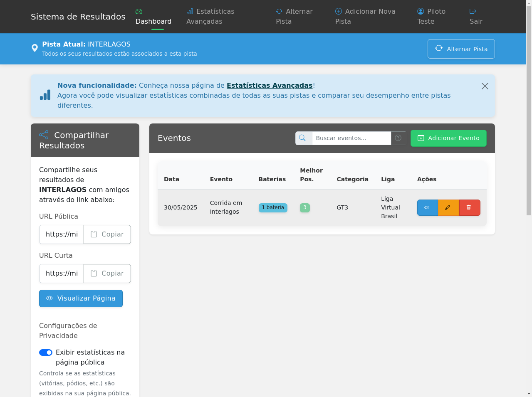Delete the event using the trash icon

pyautogui.click(x=470, y=207)
